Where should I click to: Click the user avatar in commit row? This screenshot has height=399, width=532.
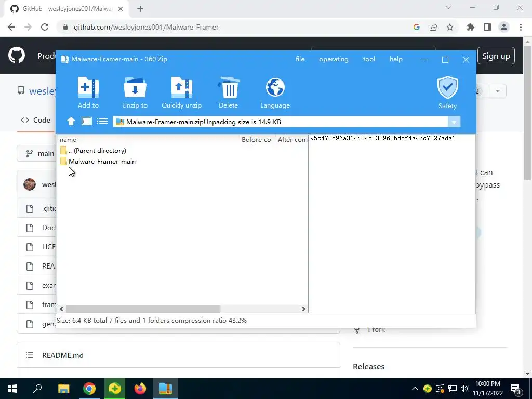[30, 184]
